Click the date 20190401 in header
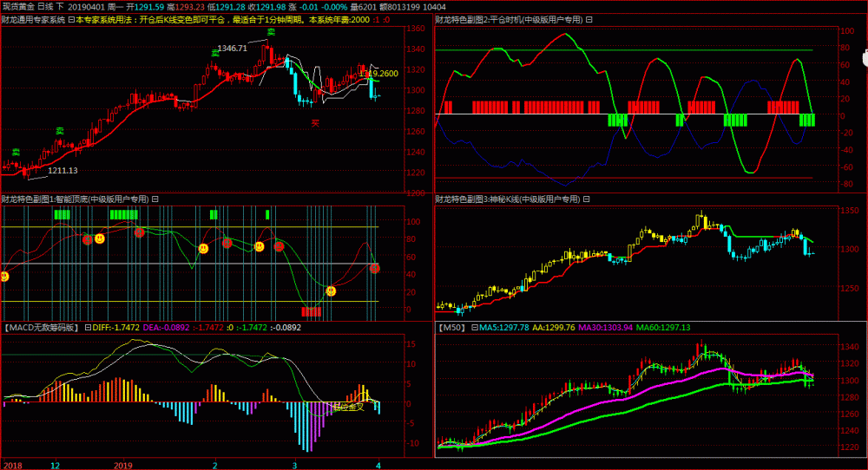This screenshot has width=868, height=470. click(86, 7)
